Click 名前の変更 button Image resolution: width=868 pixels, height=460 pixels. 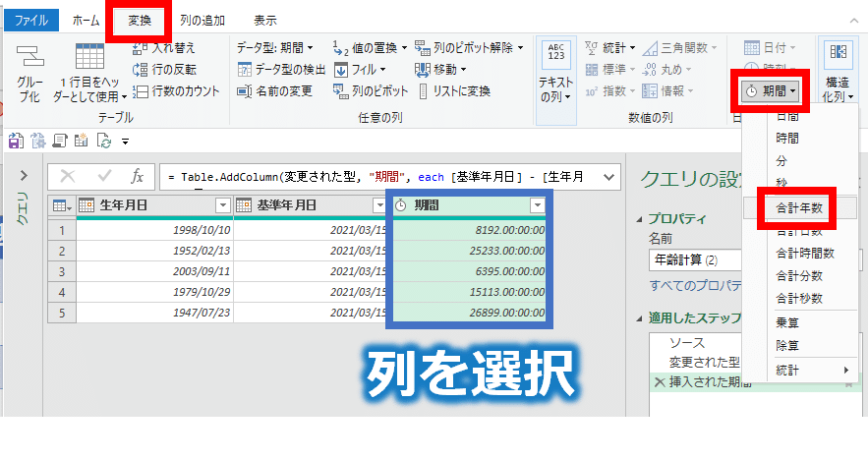click(275, 90)
